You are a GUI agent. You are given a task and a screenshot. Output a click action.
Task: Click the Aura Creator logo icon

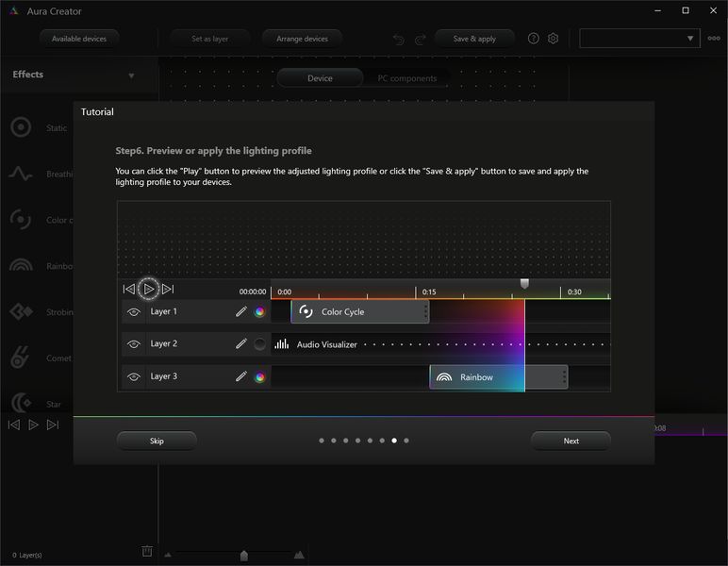pos(14,10)
